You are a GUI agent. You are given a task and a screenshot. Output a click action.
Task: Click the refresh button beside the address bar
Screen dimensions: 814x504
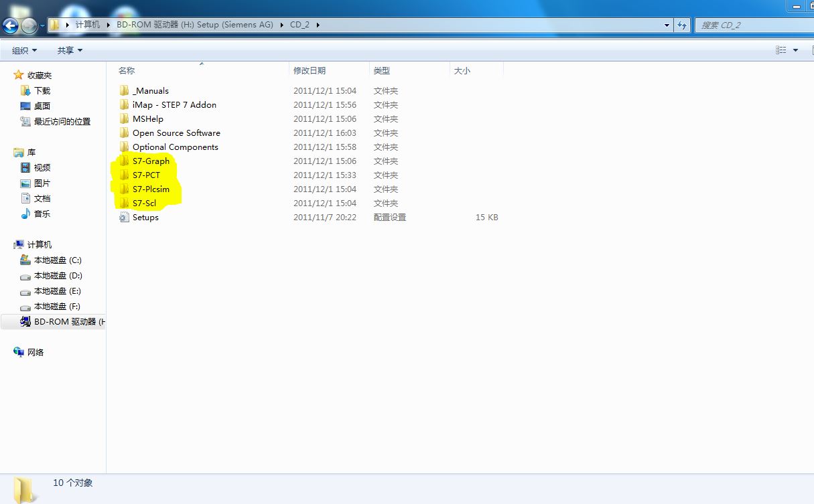(682, 25)
